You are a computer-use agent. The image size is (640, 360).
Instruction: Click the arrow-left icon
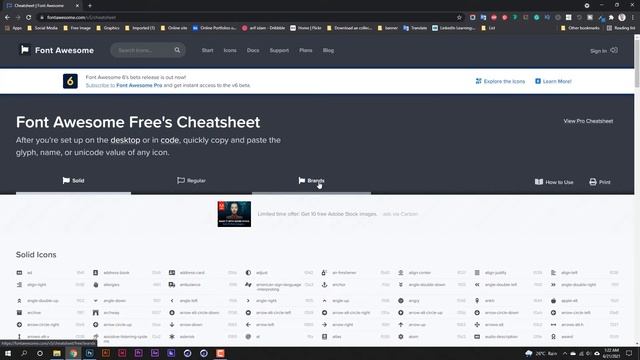tap(248, 324)
